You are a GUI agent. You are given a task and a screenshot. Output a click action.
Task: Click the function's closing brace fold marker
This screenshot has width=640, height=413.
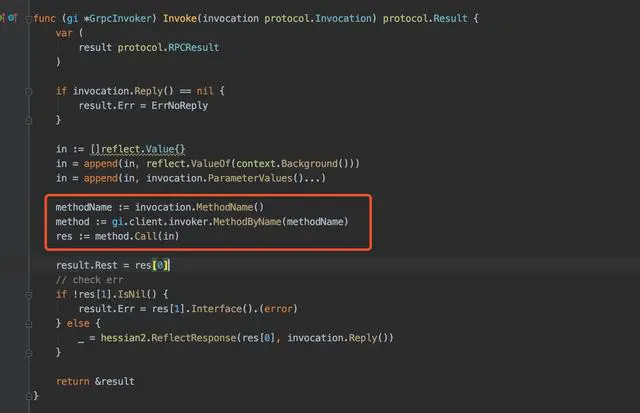tap(29, 396)
